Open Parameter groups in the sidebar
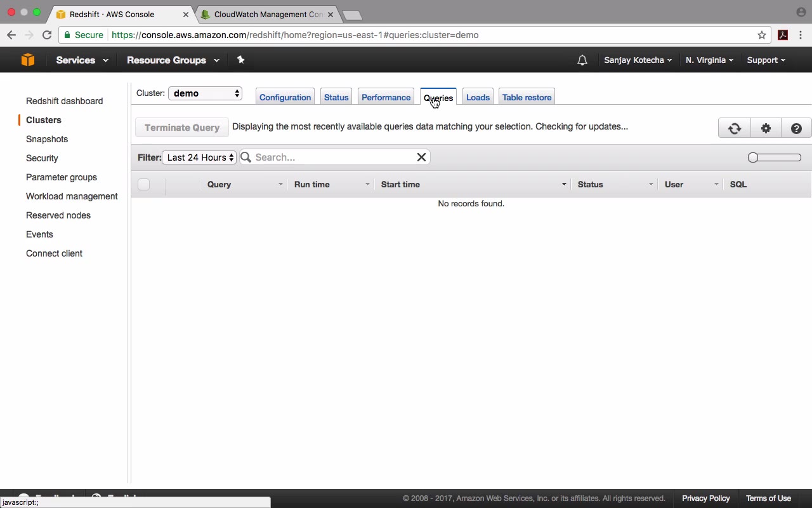The image size is (812, 508). click(62, 177)
